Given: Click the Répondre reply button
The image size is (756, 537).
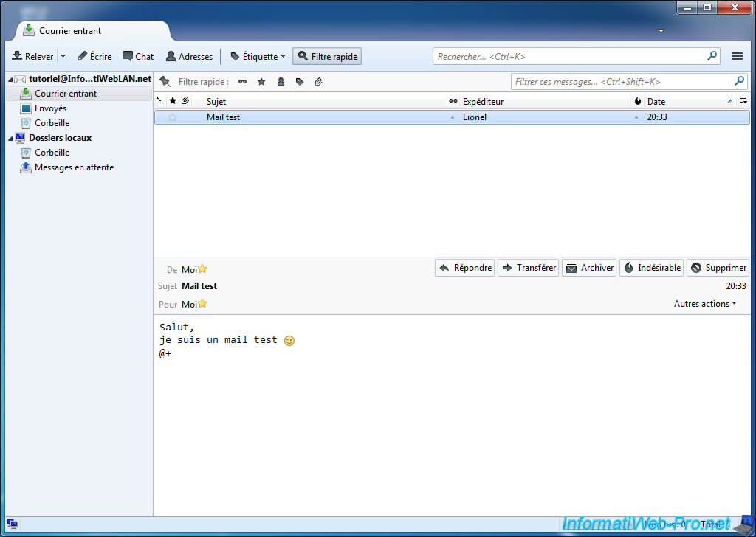Looking at the screenshot, I should [x=465, y=268].
